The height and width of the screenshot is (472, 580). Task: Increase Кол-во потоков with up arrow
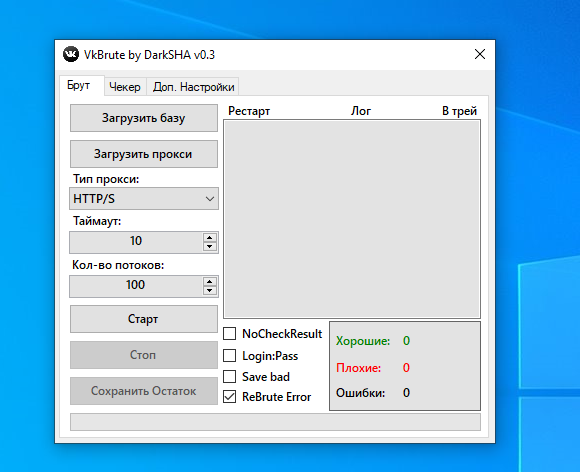click(x=210, y=282)
